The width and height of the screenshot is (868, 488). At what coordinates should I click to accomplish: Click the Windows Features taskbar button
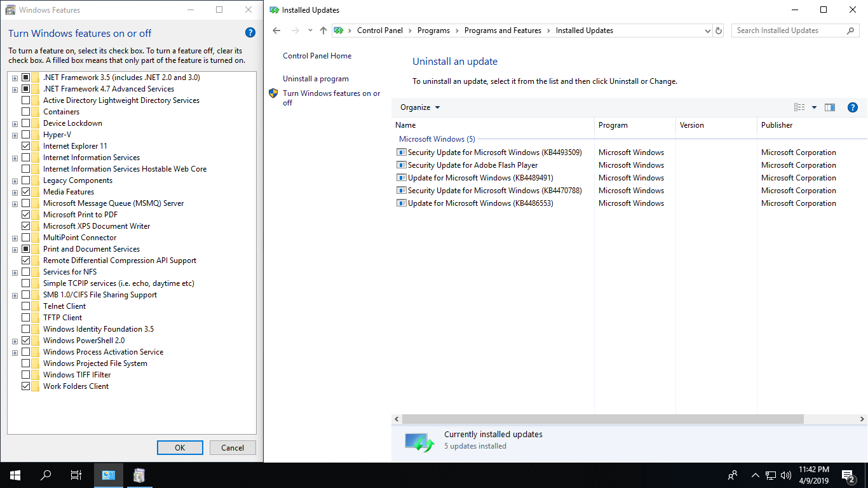(x=139, y=475)
